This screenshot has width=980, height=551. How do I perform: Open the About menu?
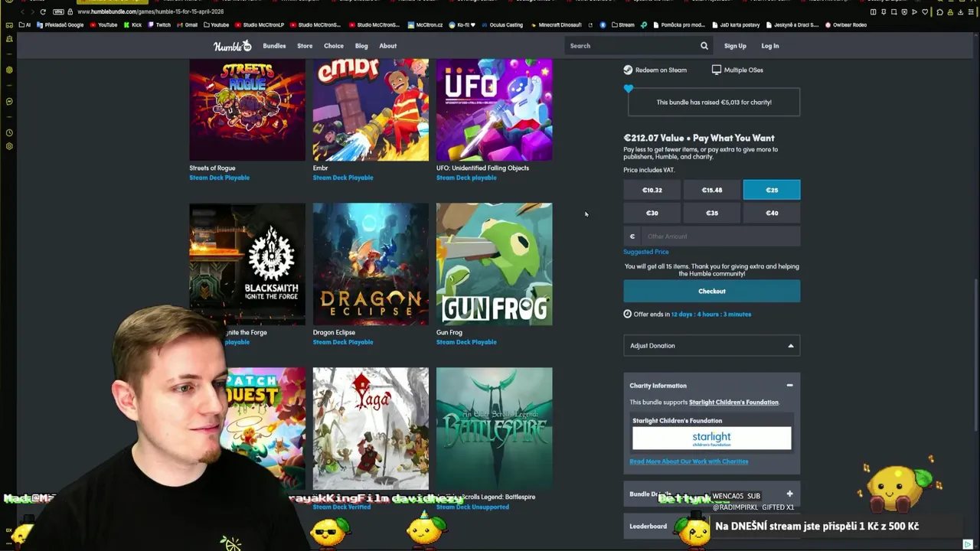(x=388, y=46)
